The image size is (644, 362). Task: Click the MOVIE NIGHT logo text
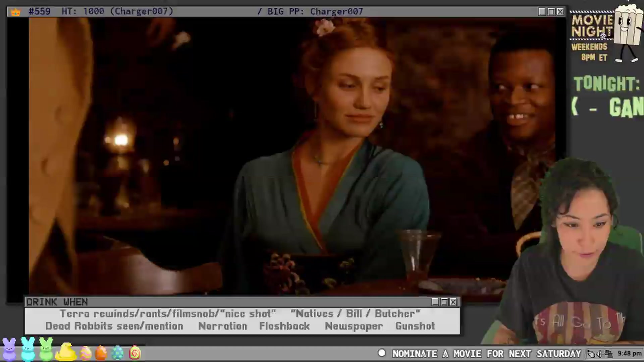click(592, 25)
